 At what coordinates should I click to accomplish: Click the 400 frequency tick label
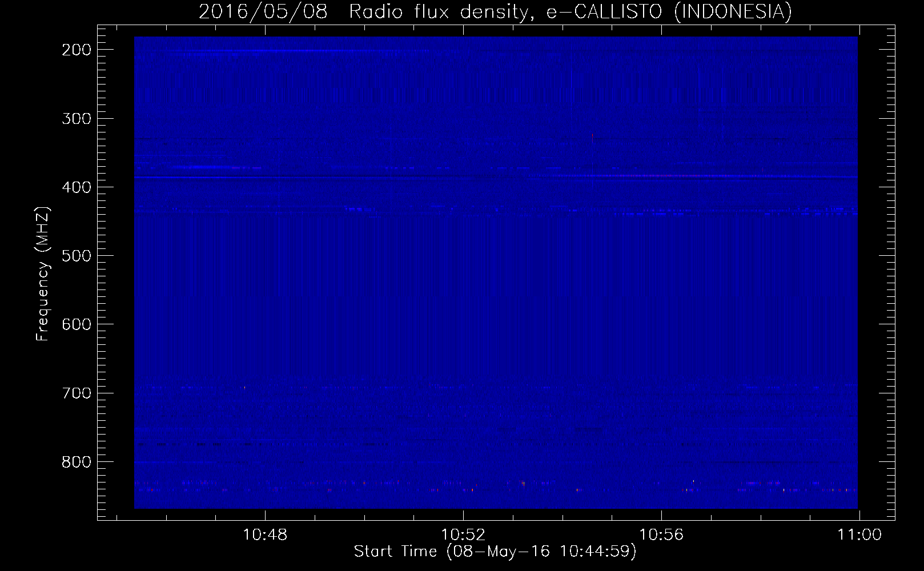tap(75, 187)
